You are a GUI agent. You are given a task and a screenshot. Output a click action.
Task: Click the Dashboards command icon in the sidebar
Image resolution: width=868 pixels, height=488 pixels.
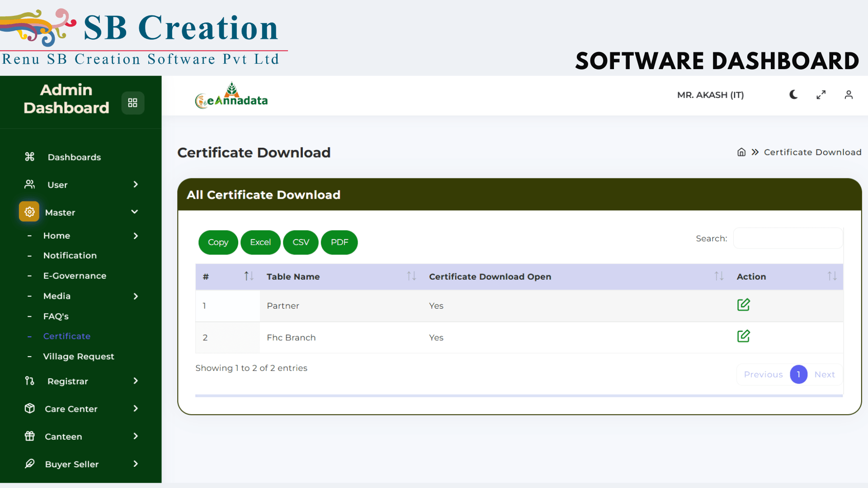coord(29,157)
